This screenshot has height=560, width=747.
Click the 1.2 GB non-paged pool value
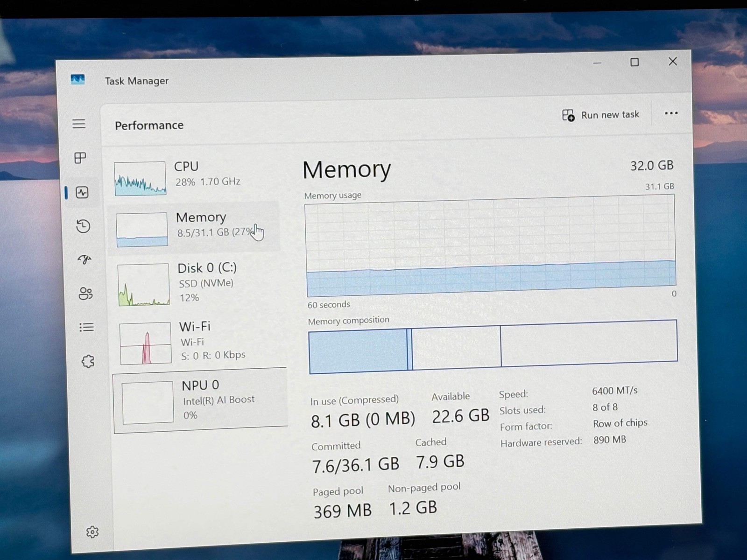coord(413,508)
